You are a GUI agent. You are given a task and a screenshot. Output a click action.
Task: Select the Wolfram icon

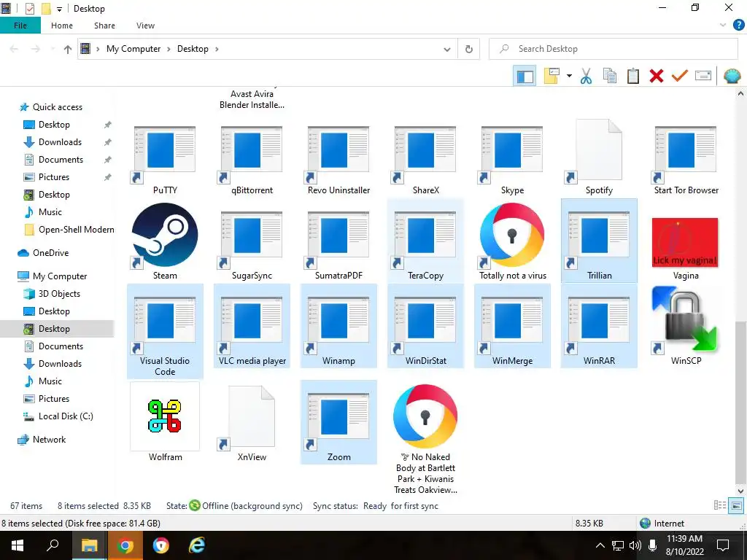tap(165, 422)
